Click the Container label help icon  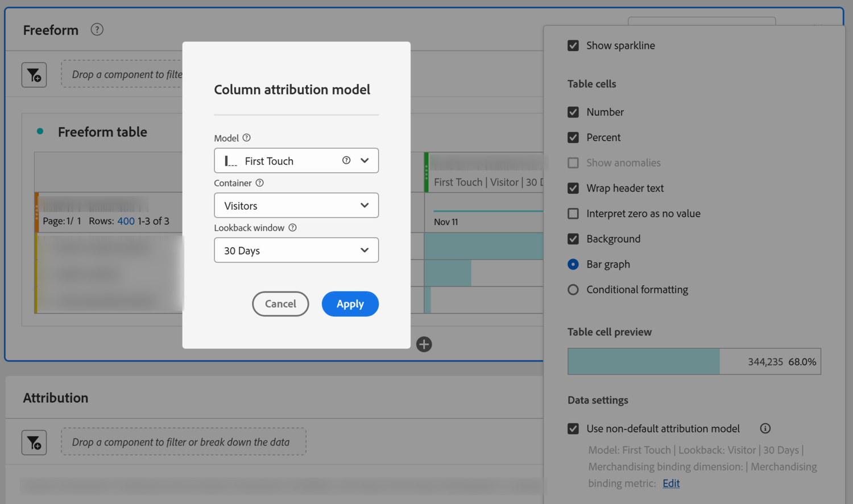click(259, 183)
